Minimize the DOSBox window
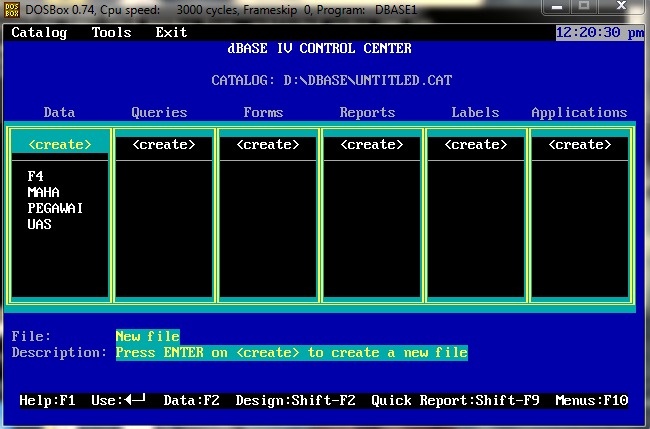Viewport: 650px width, 429px height. 557,7
